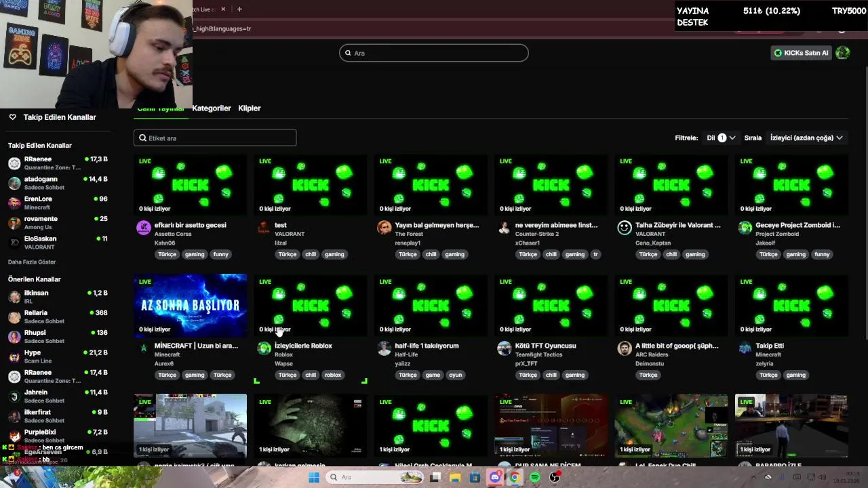The image size is (868, 488).
Task: Focus the Ara search box at top
Action: 434,53
